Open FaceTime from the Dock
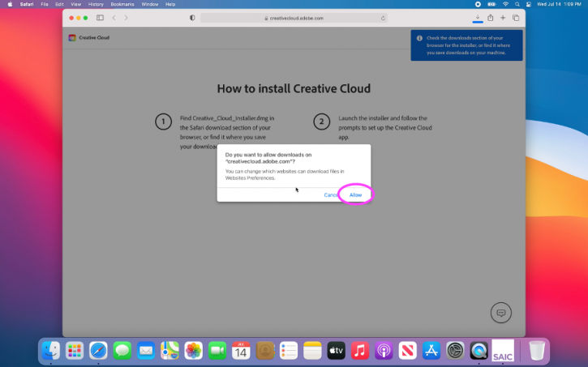Screen dimensions: 588x367 [217, 351]
